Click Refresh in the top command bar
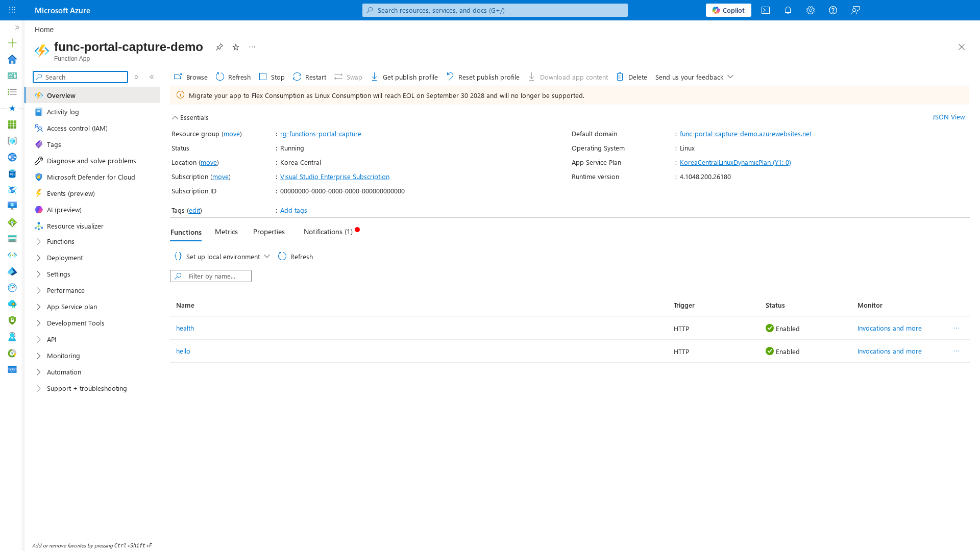This screenshot has width=980, height=551. coord(233,77)
